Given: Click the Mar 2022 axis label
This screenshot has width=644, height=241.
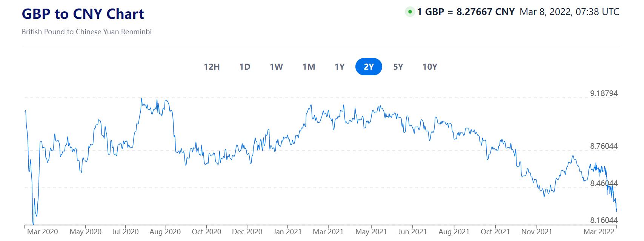Looking at the screenshot, I should coord(599,232).
